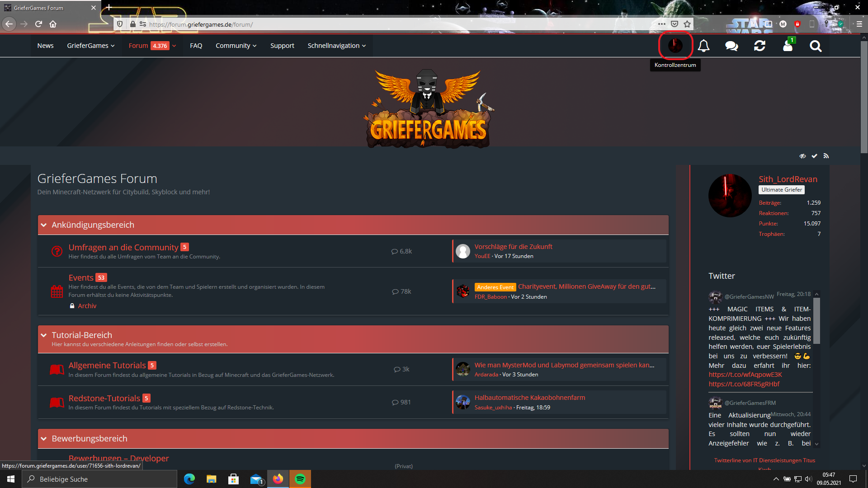Image resolution: width=868 pixels, height=488 pixels.
Task: Open the Wie man MysterMod und Labymod thread
Action: [x=565, y=365]
